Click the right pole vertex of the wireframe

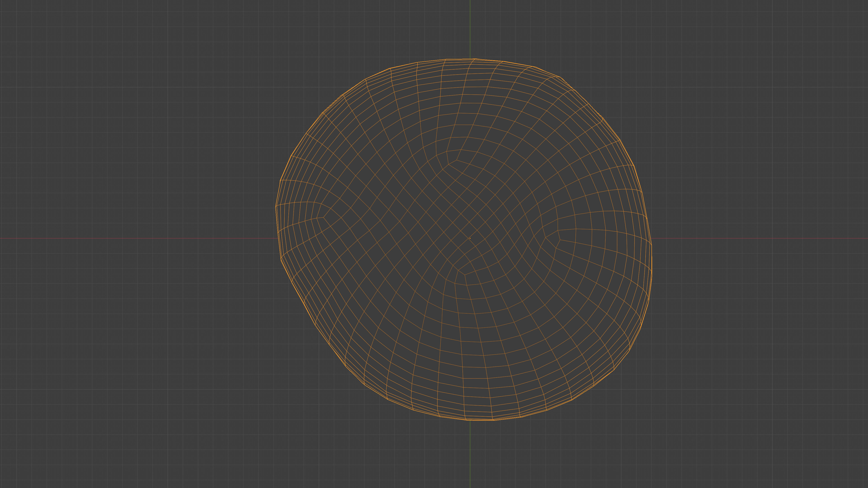(x=560, y=240)
